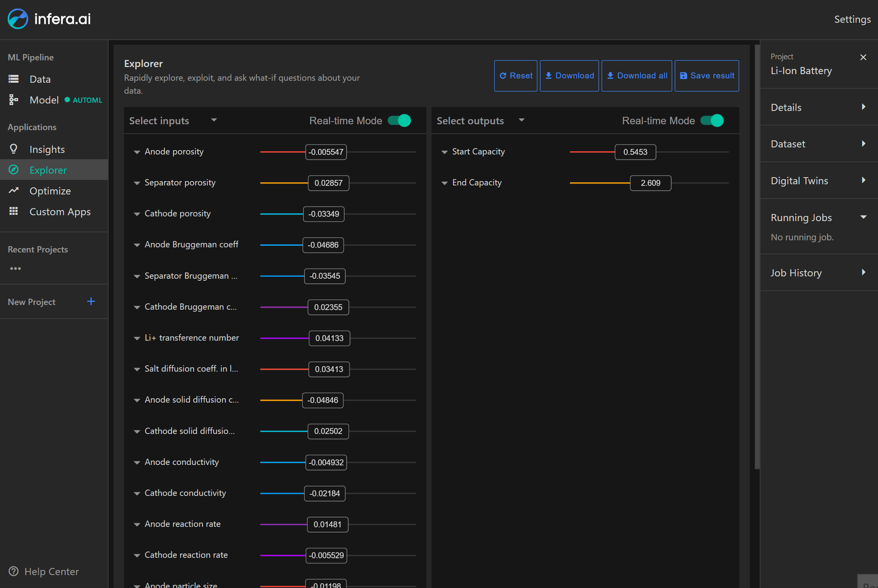Turn off Real-time Mode for outputs
878x588 pixels.
click(x=712, y=121)
